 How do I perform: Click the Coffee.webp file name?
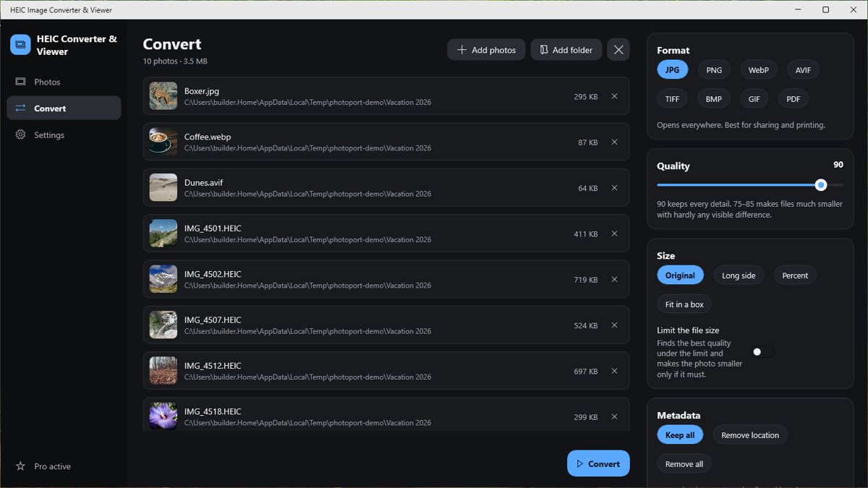coord(208,137)
